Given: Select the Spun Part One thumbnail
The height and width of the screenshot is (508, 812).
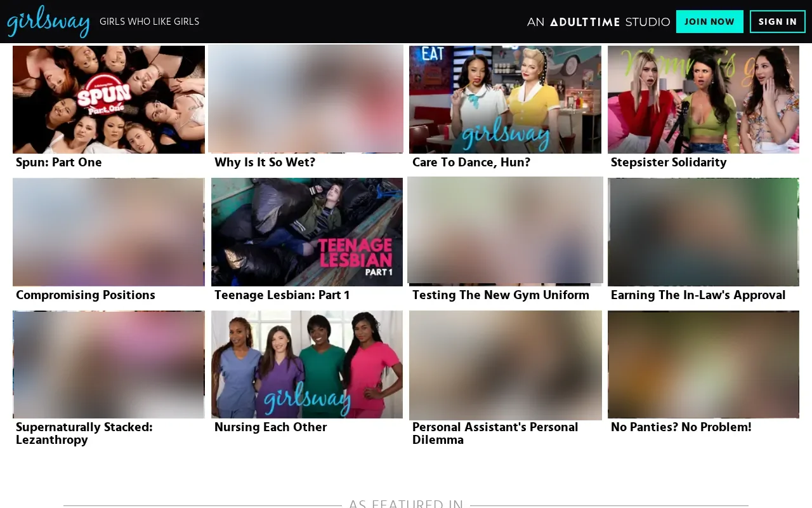Looking at the screenshot, I should (x=108, y=100).
